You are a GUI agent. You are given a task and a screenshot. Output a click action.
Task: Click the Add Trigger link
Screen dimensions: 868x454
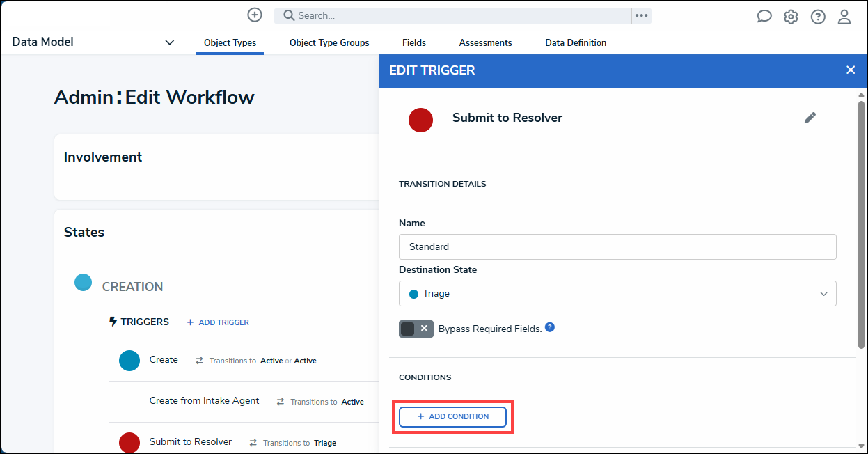coord(218,322)
